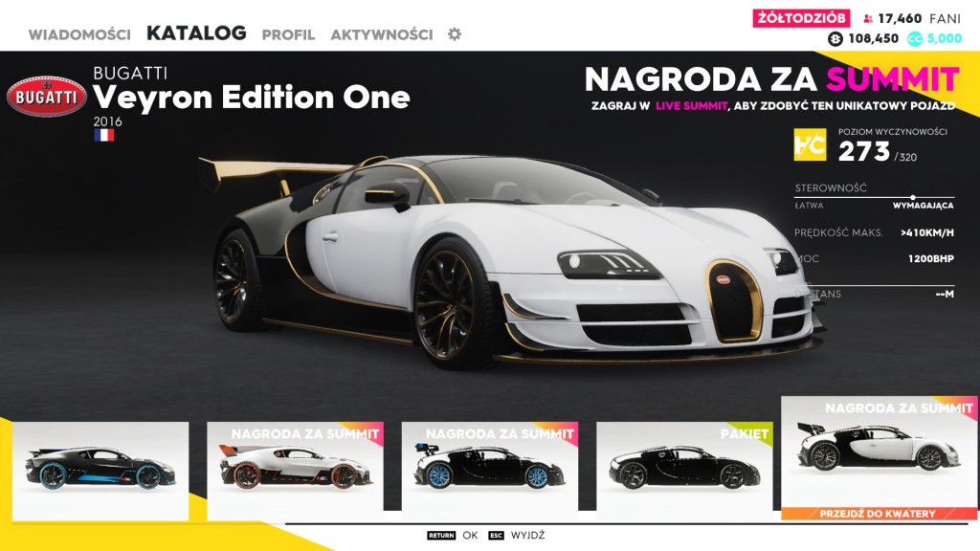Click the Sterowność handling slider
Screen dimensions: 980x551
click(875, 197)
